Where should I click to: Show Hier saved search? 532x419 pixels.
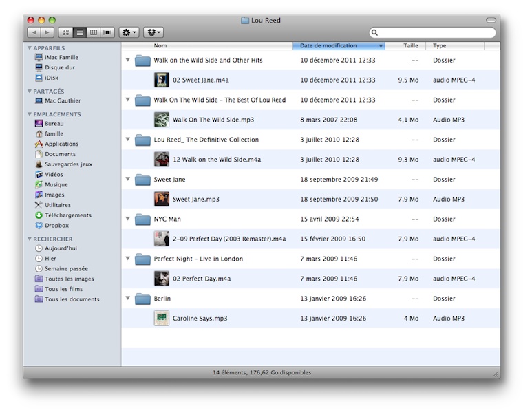click(x=45, y=259)
